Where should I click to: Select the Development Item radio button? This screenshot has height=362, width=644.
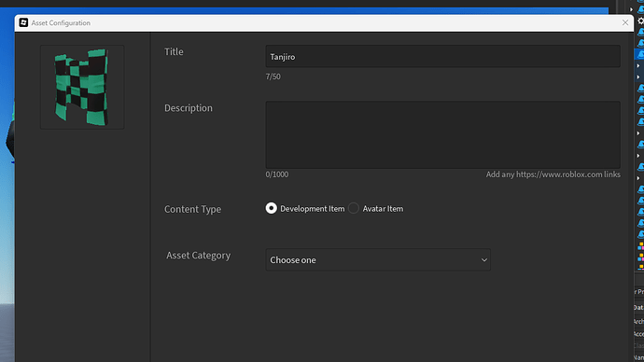(x=271, y=208)
